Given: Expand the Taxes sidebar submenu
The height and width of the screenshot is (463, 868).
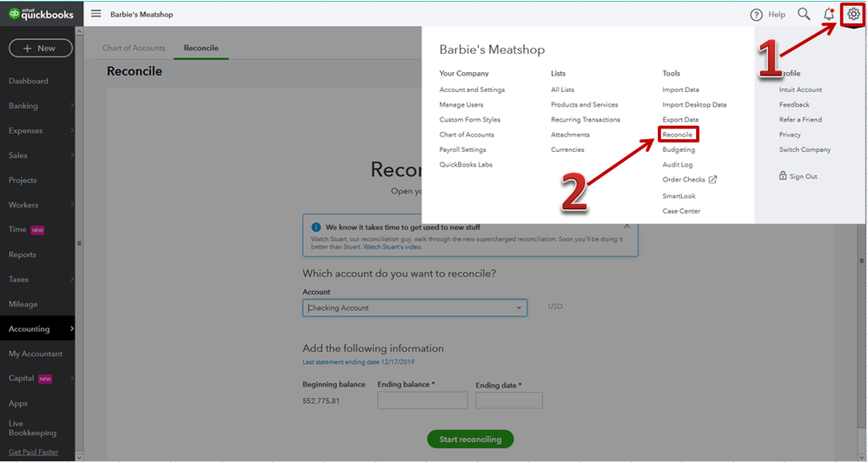Looking at the screenshot, I should point(72,280).
